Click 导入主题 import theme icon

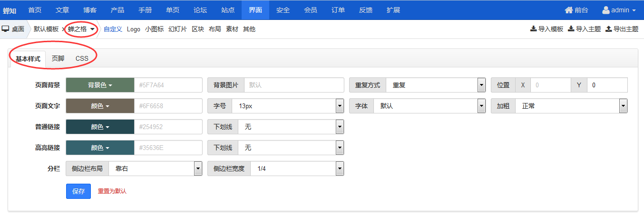click(571, 29)
